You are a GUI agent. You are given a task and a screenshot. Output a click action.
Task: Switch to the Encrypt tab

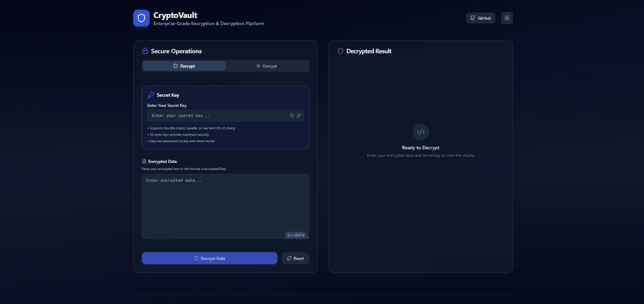(x=267, y=66)
